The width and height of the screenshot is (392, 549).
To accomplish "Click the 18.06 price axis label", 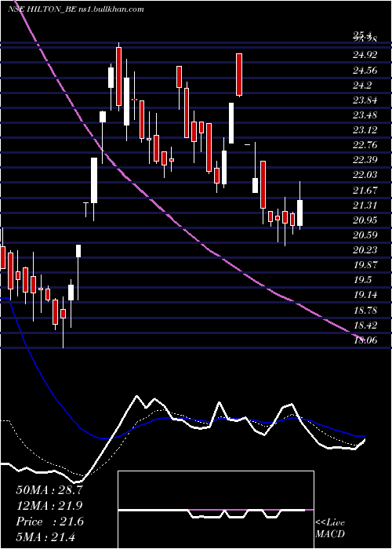I will tap(365, 340).
